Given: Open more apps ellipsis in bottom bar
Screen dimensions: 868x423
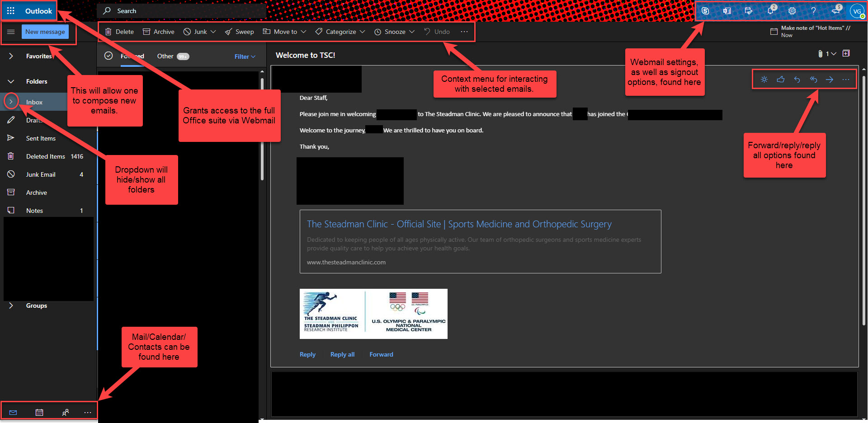Looking at the screenshot, I should point(88,412).
